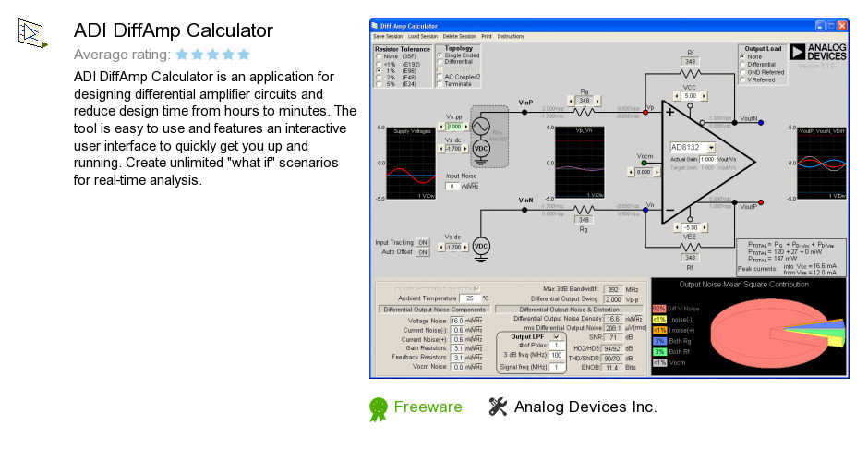The width and height of the screenshot is (868, 450).
Task: Click the AC sine-wave voltage source symbol
Action: coord(481,127)
